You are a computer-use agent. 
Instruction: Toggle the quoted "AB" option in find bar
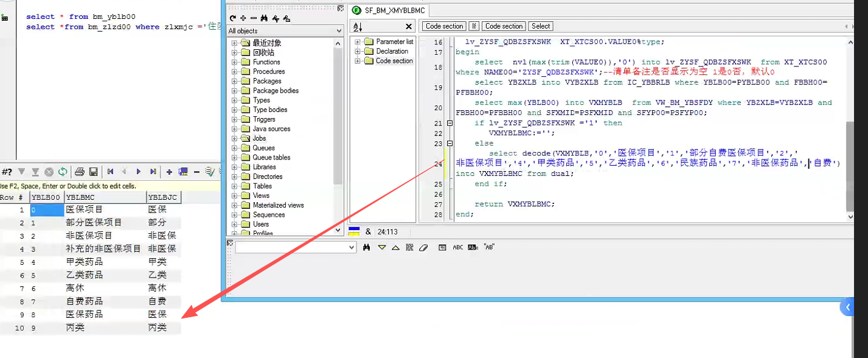(x=488, y=247)
